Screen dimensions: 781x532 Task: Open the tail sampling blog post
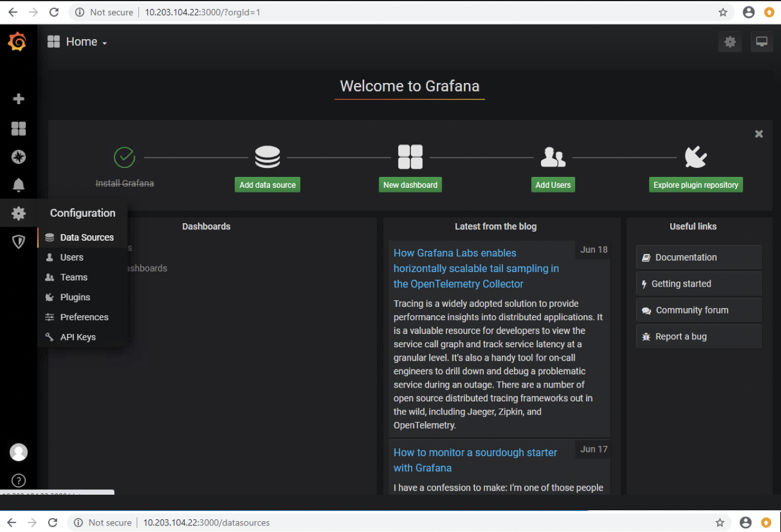[x=476, y=268]
